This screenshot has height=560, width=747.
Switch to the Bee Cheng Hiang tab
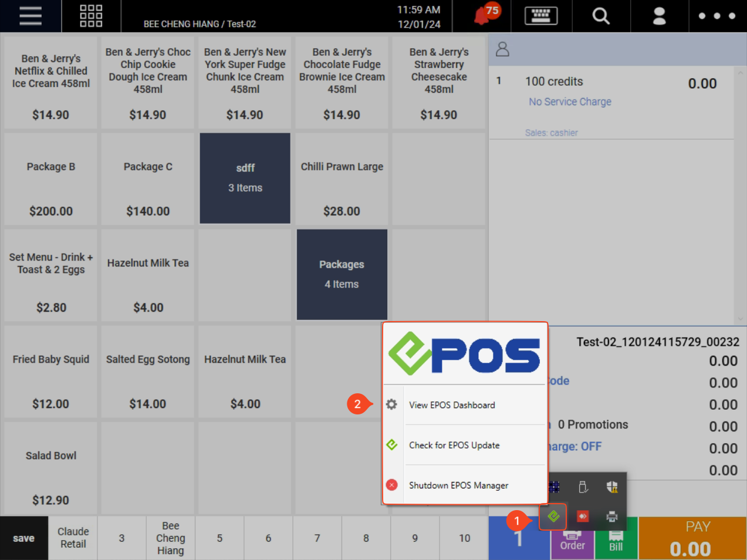tap(171, 538)
